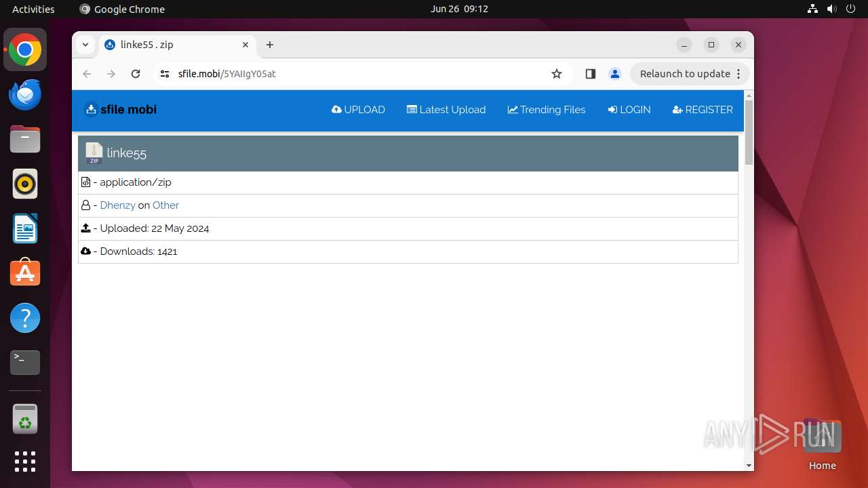868x488 pixels.
Task: Open uploader Dhenzy's profile link
Action: 117,205
